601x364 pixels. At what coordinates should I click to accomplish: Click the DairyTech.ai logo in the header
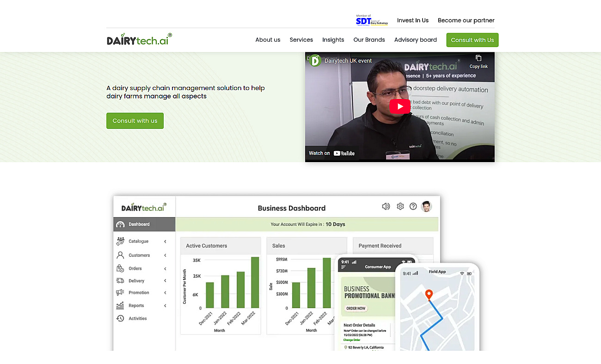click(x=139, y=40)
